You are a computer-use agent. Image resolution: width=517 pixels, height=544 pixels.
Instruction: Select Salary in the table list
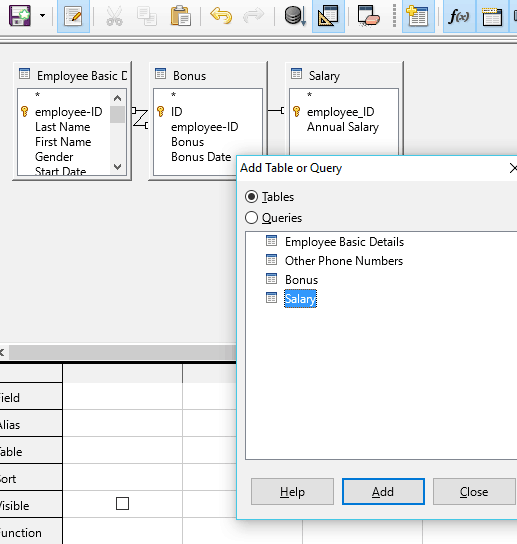[300, 299]
